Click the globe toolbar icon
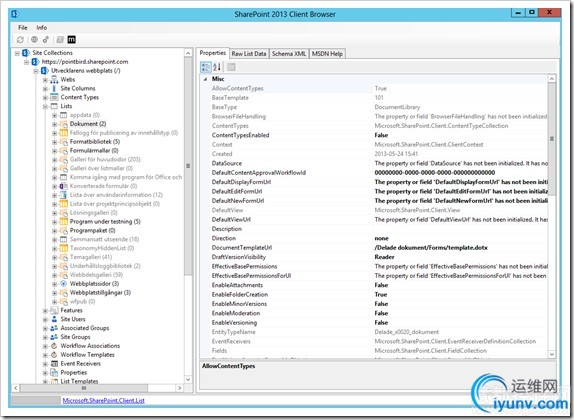The image size is (574, 420). click(x=34, y=40)
